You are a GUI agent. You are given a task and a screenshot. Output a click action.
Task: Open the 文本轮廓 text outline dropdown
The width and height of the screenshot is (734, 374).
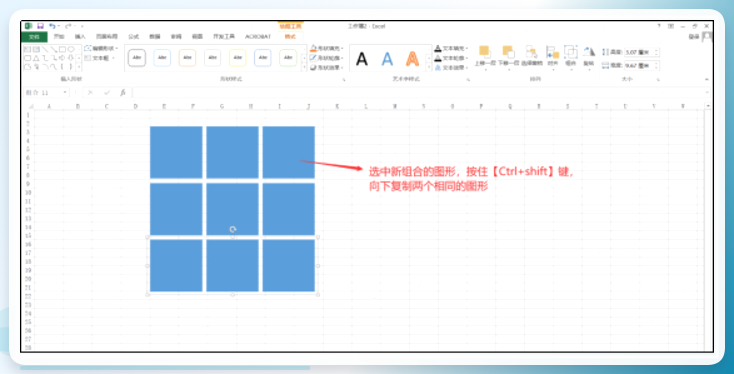pos(451,58)
